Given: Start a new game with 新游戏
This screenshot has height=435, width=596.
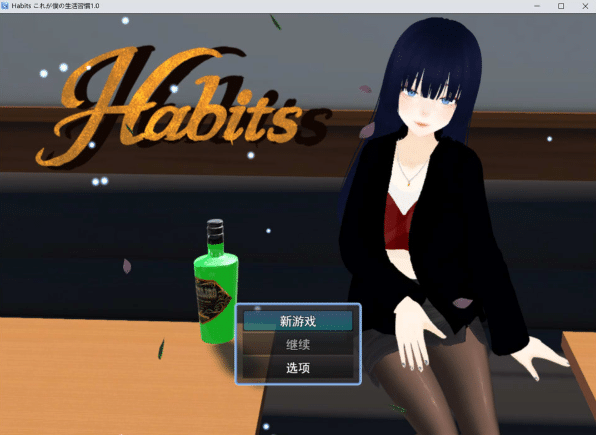Looking at the screenshot, I should pyautogui.click(x=298, y=321).
